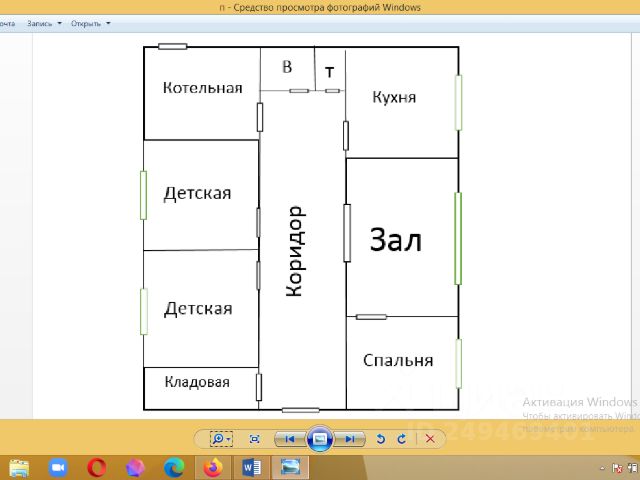Image resolution: width=640 pixels, height=480 pixels.
Task: Click the Зал room on floor plan
Action: point(396,240)
